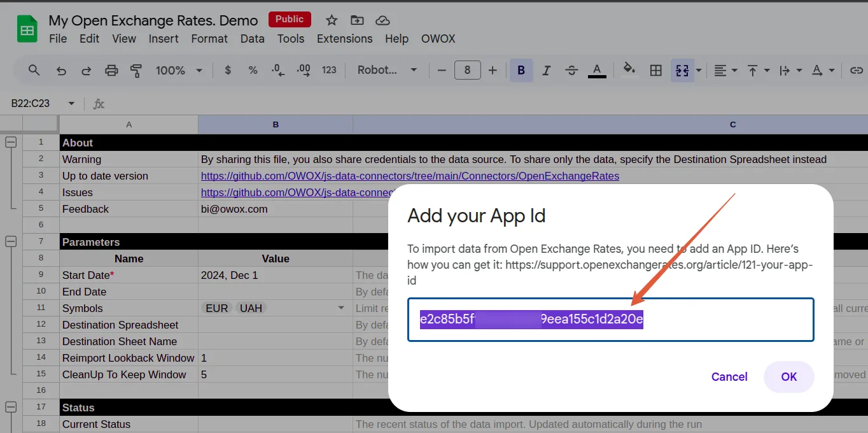Increase font size with plus button
This screenshot has width=868, height=433.
(x=492, y=70)
